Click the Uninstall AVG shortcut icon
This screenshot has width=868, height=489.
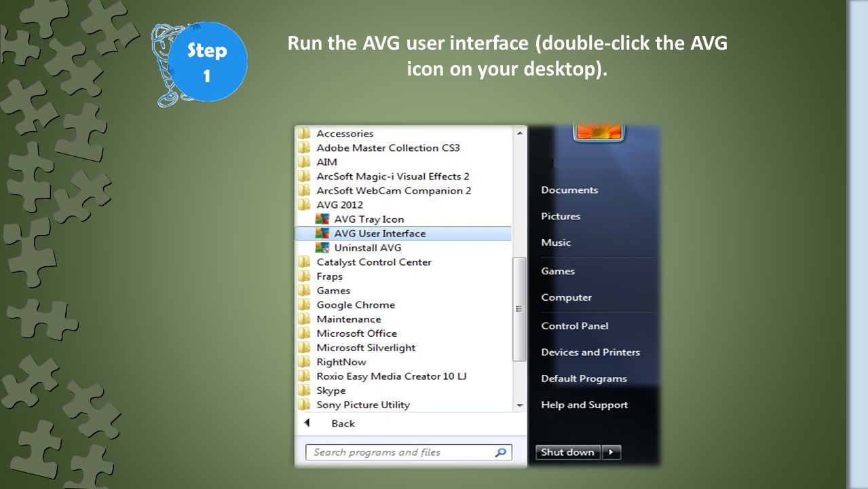pos(322,248)
